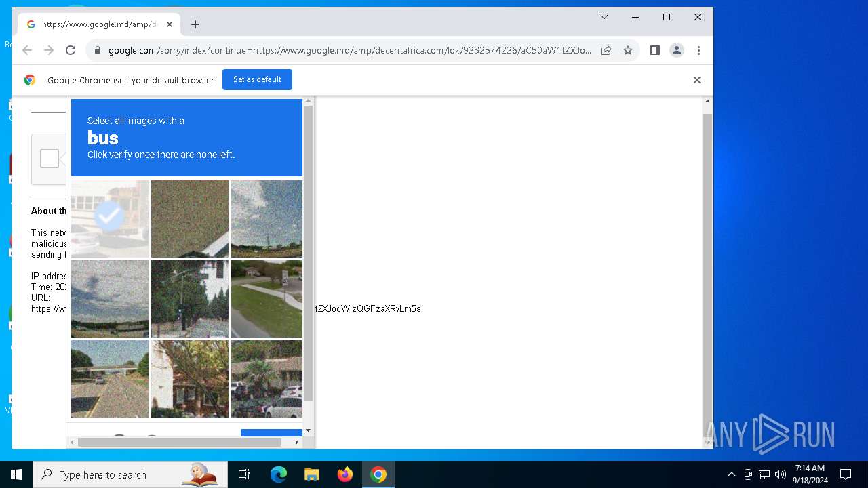Select the brick house with trees tile

tap(190, 378)
